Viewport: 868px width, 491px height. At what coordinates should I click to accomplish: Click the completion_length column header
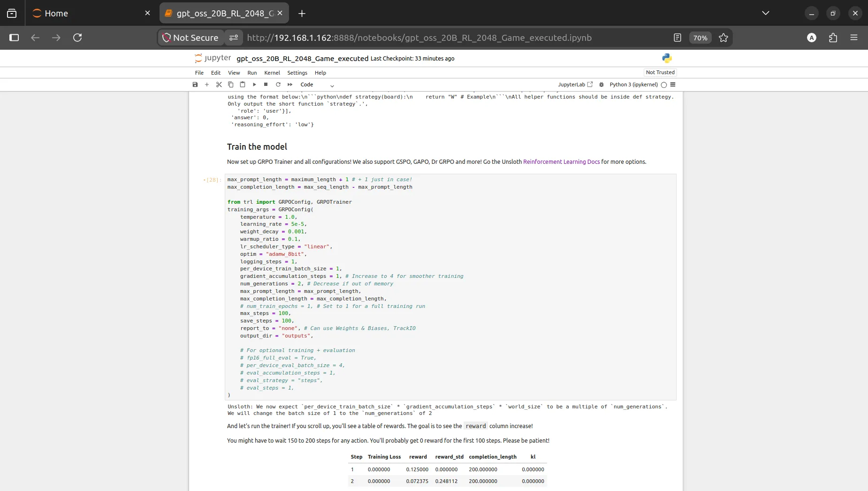click(493, 457)
